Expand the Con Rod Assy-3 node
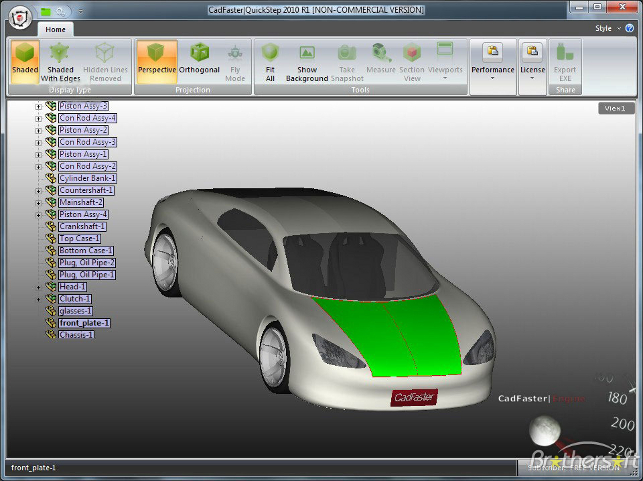Screen dimensions: 643x481 [39, 143]
